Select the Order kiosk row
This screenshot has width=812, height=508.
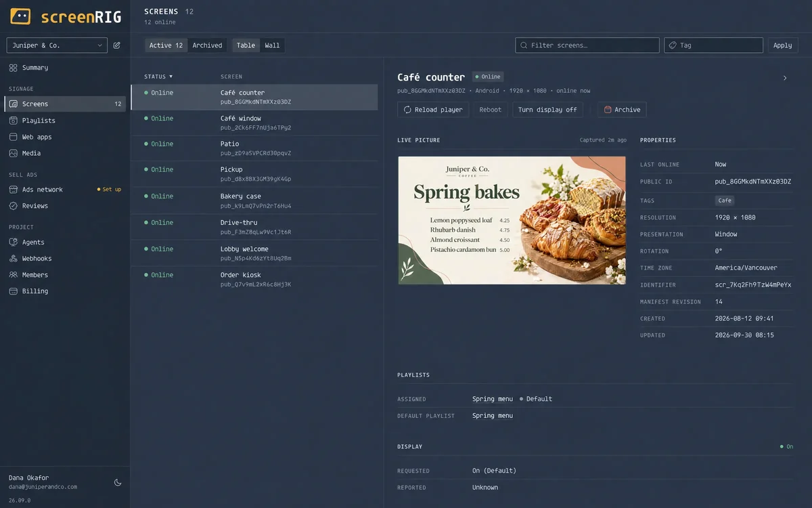(254, 279)
